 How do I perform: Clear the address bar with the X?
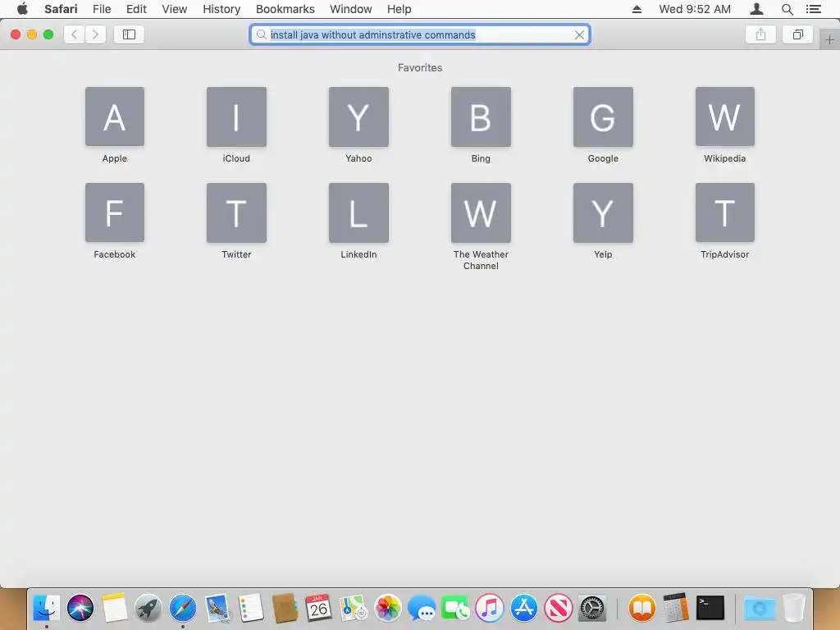(579, 34)
